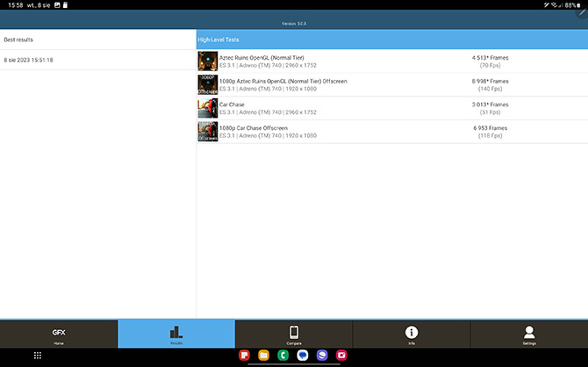Click the (51 Fps) value
Screen dimensions: 588x367
[490, 112]
